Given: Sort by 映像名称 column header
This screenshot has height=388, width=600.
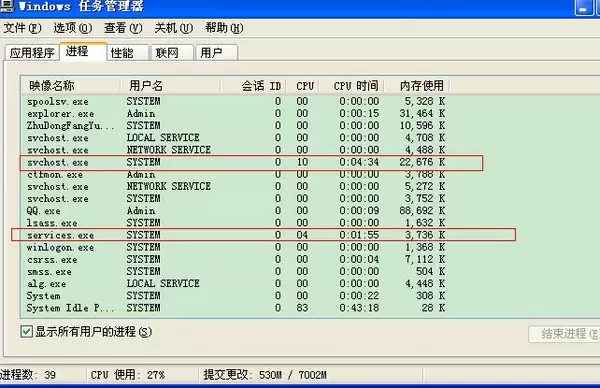Looking at the screenshot, I should (71, 86).
